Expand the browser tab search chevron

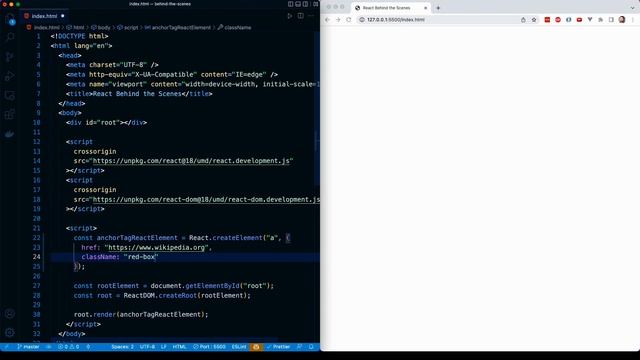point(632,8)
